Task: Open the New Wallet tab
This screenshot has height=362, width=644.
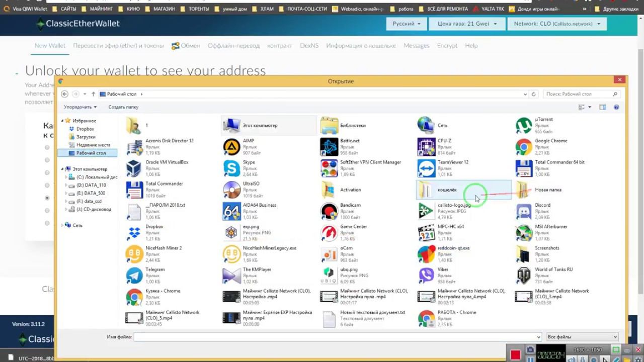Action: (50, 46)
